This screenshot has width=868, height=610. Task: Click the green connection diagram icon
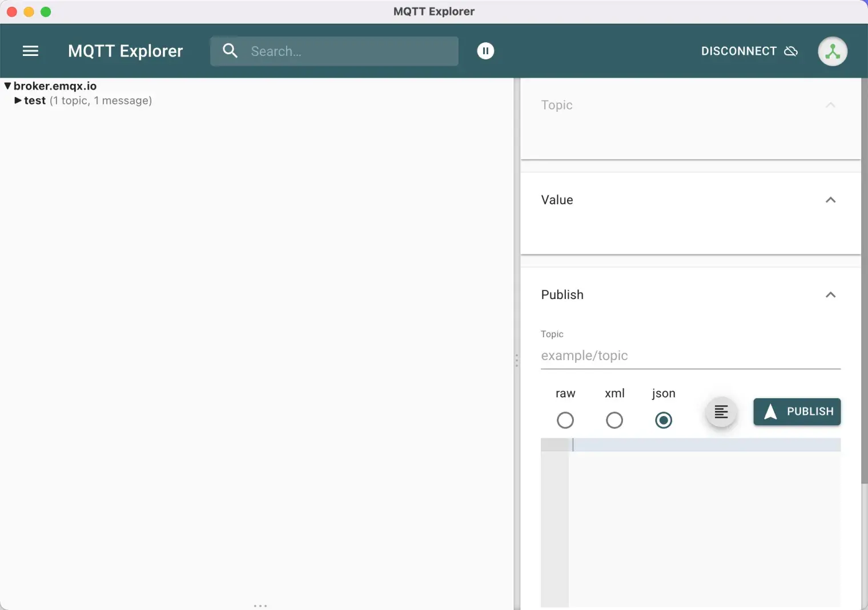pyautogui.click(x=832, y=51)
